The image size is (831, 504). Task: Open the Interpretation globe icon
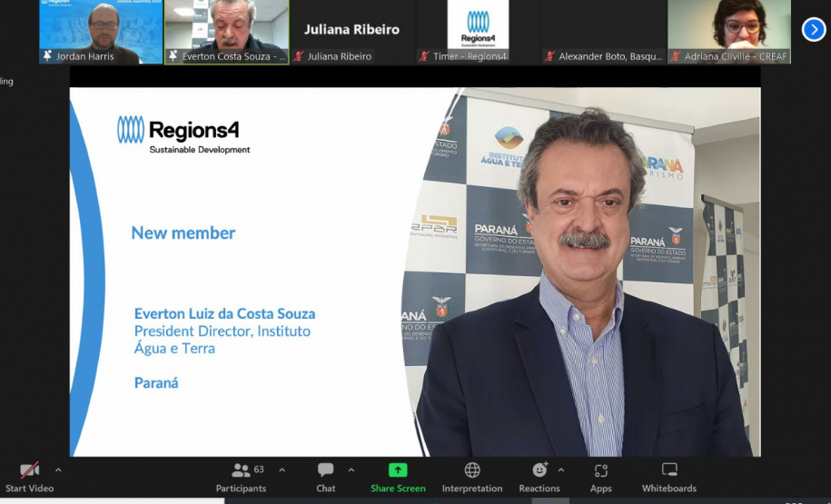point(472,470)
